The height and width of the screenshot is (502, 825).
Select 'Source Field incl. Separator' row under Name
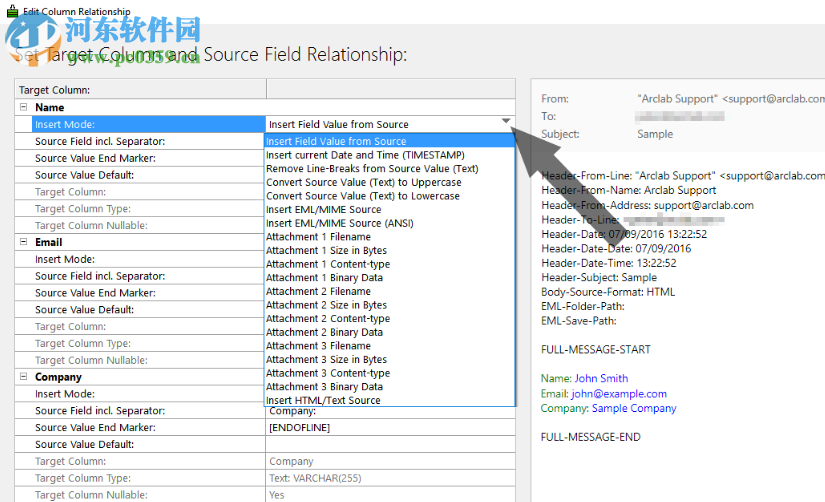[149, 141]
